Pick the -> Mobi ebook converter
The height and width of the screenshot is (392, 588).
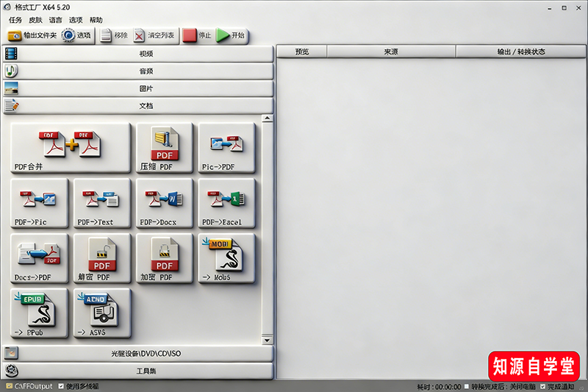pyautogui.click(x=226, y=259)
